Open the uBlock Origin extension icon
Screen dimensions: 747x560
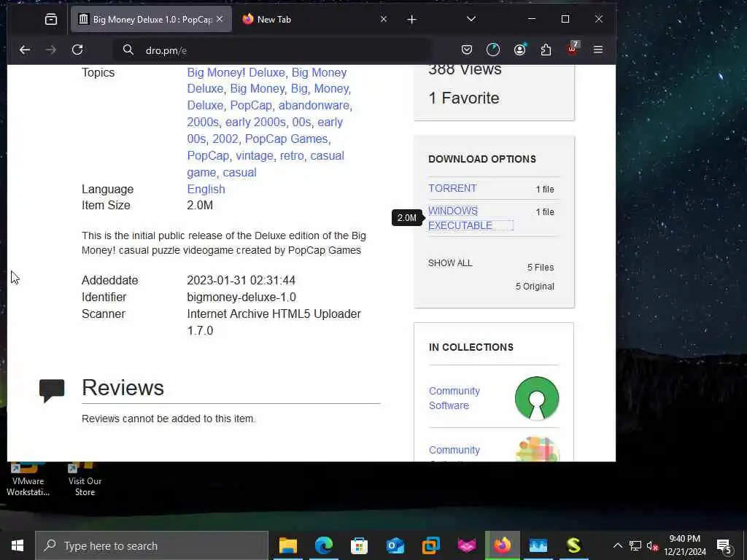coord(572,49)
